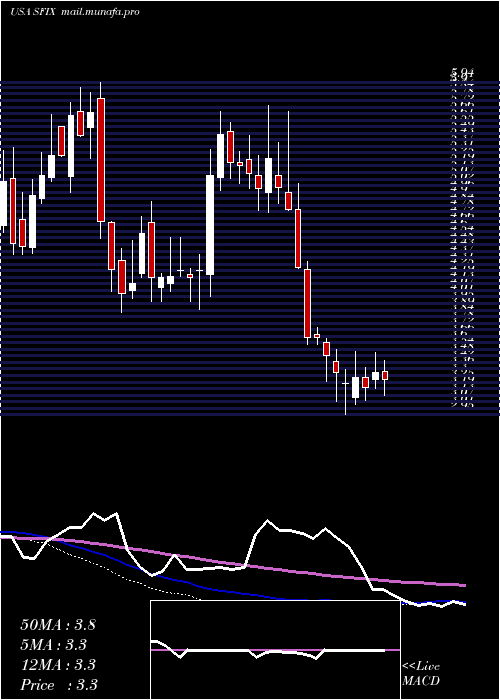Select the Price : 3.3 reading
This screenshot has height=700, width=500.
point(59,684)
